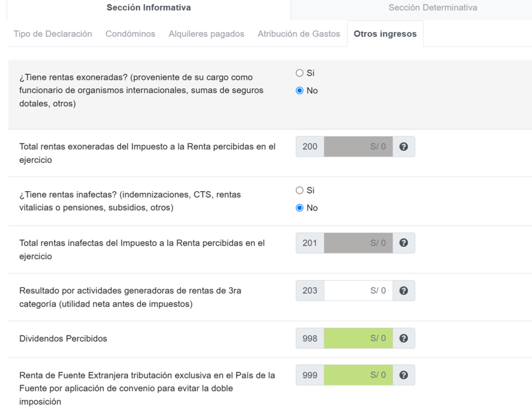Click the code label 201
Image resolution: width=532 pixels, height=410 pixels.
pos(310,243)
